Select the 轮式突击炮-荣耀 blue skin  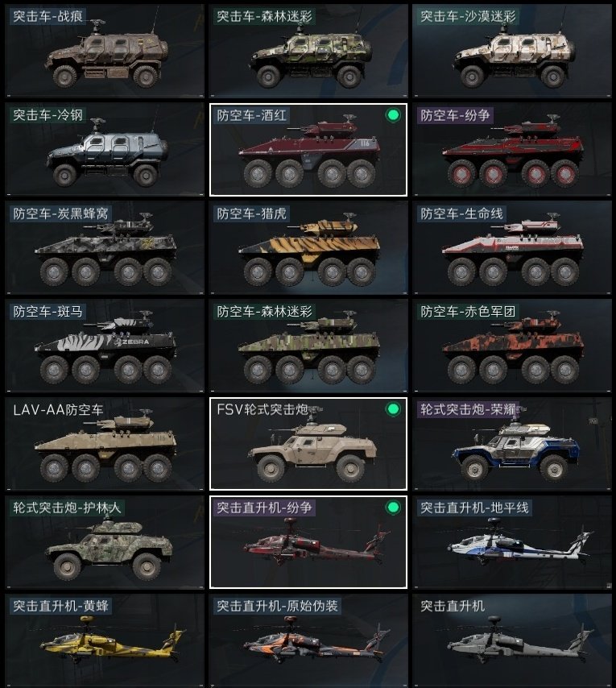(512, 444)
